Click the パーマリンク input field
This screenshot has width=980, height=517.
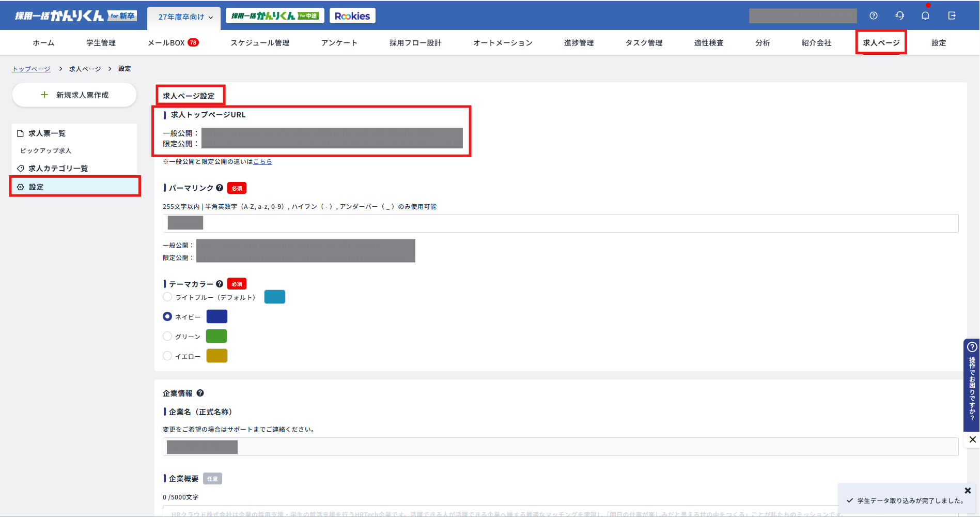[560, 223]
